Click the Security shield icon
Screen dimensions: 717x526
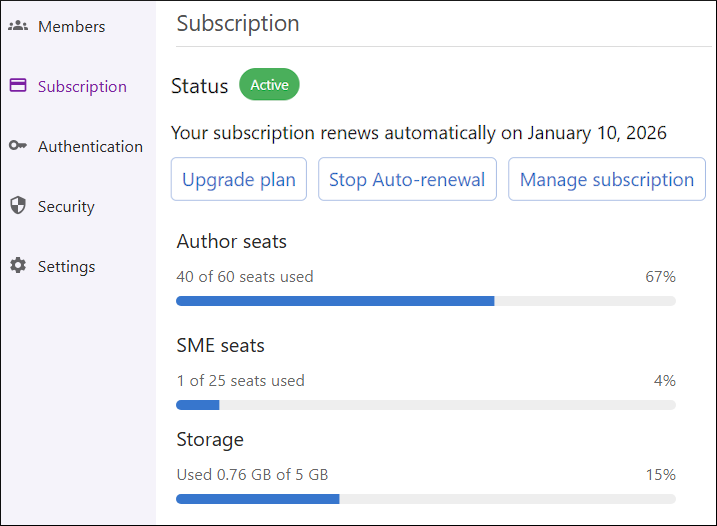(x=18, y=206)
